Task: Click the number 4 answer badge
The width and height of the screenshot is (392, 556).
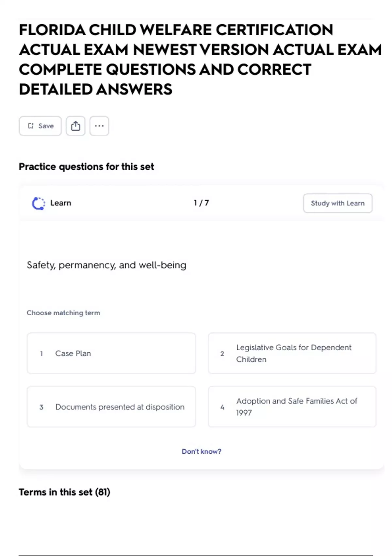Action: tap(222, 407)
